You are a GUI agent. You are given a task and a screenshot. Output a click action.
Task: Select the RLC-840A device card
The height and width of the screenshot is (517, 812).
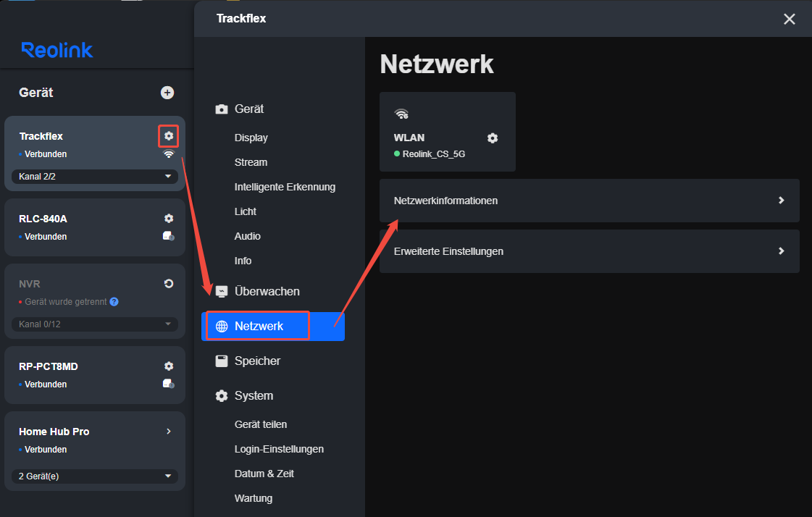tap(95, 227)
